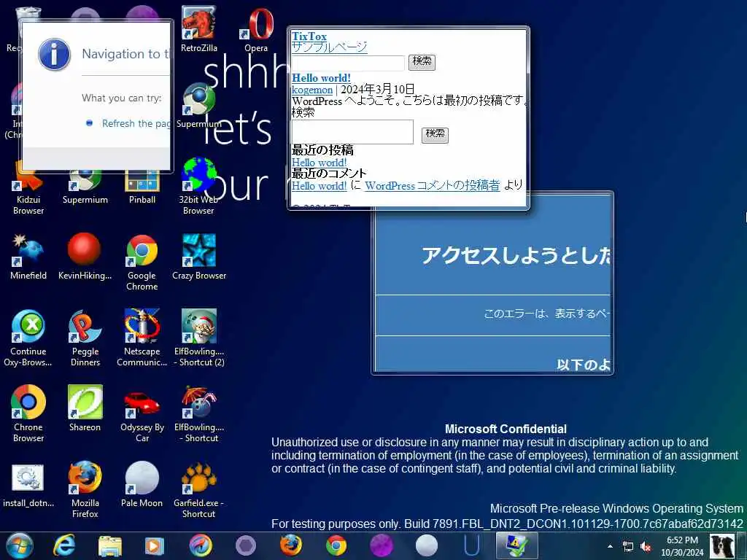Screen dimensions: 747x560
Task: Click the dog picture at taskbar end
Action: point(722,546)
